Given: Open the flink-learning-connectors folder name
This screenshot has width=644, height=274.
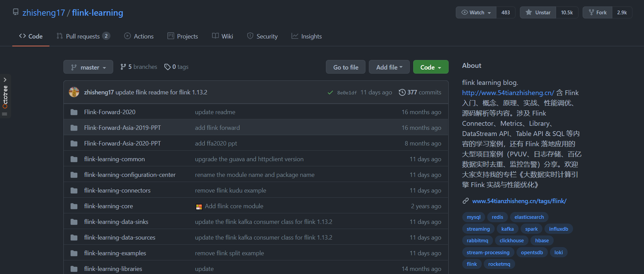Looking at the screenshot, I should tap(117, 191).
